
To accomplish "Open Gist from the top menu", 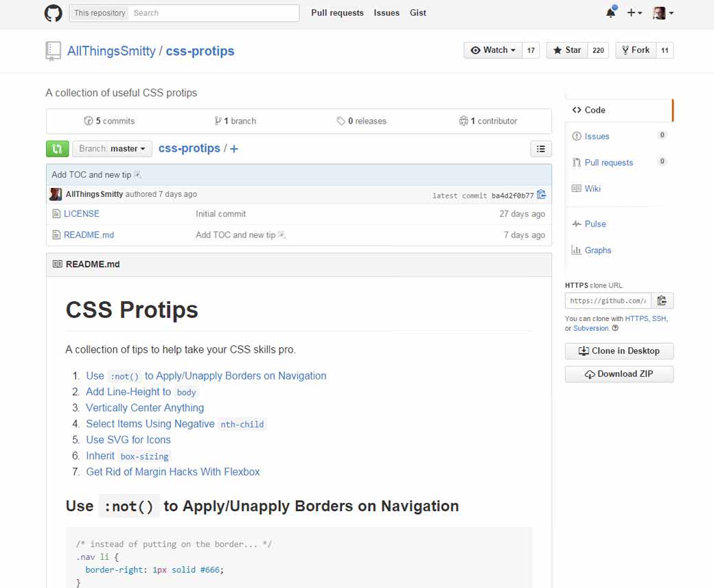I will tap(417, 12).
